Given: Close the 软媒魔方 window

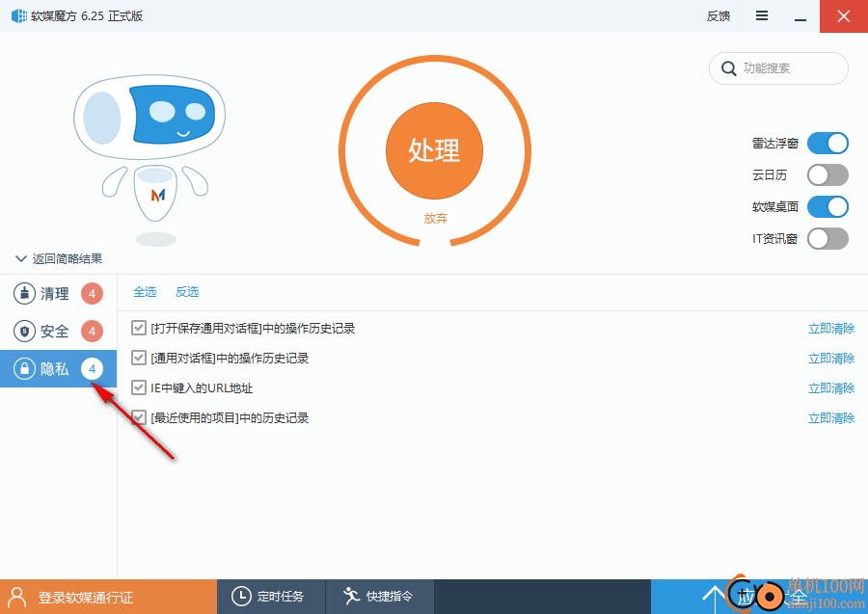Looking at the screenshot, I should click(844, 16).
